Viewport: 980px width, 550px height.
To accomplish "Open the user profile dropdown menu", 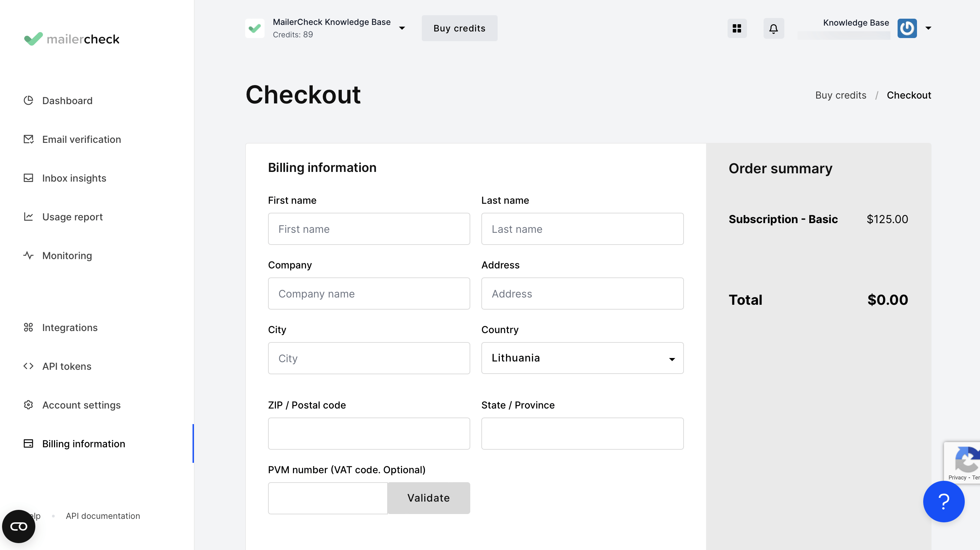I will coord(928,28).
